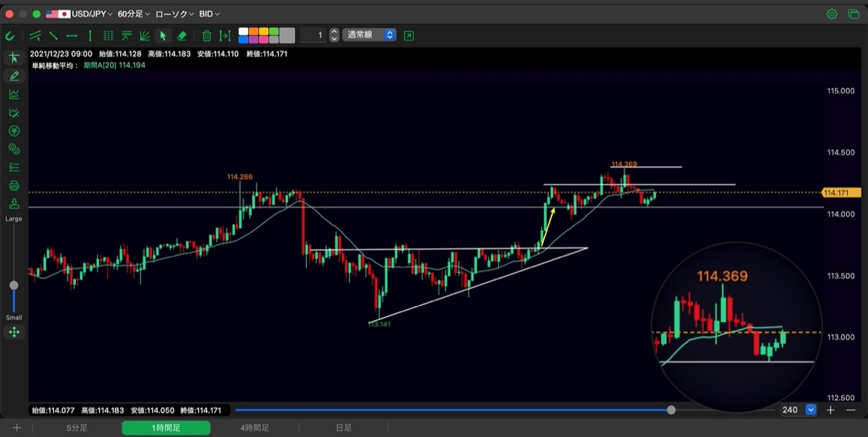This screenshot has width=868, height=437.
Task: Pick the orange color swatch
Action: pos(252,31)
